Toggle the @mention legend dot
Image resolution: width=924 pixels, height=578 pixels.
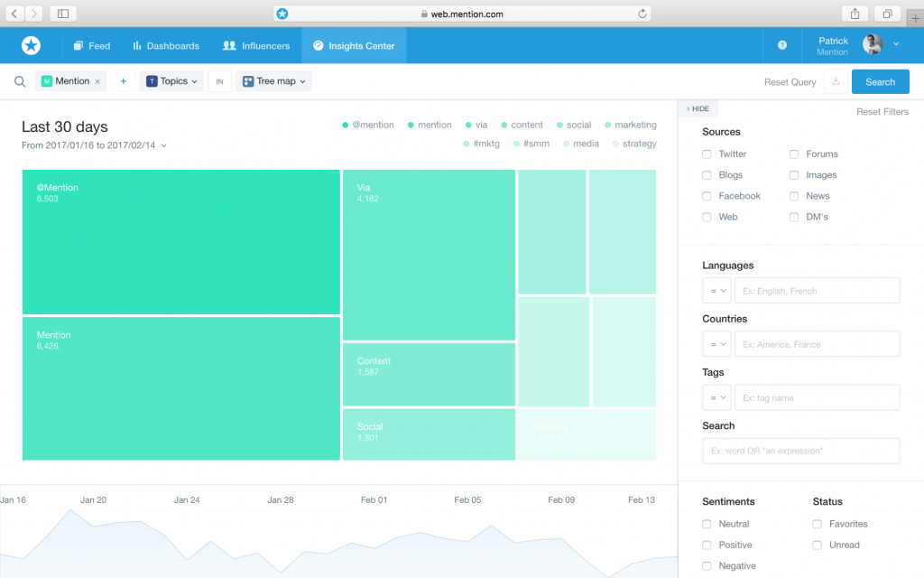[x=346, y=125]
